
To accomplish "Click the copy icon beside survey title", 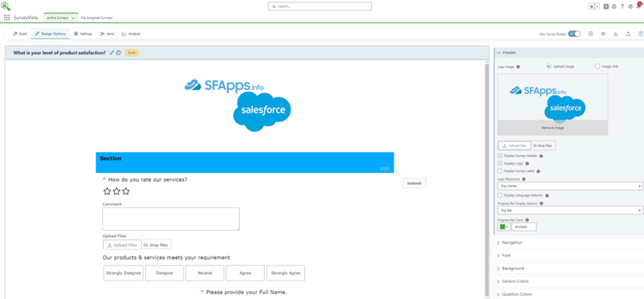I will coord(118,52).
